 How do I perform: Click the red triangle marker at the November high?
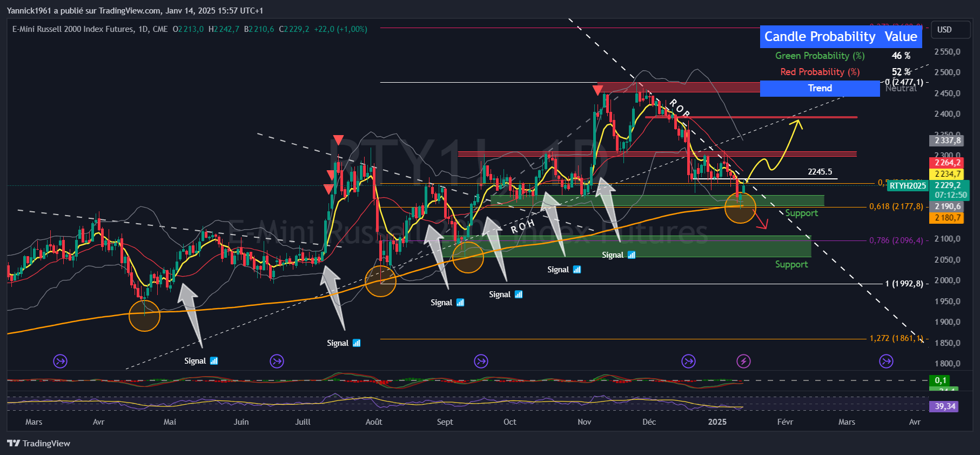(x=598, y=90)
